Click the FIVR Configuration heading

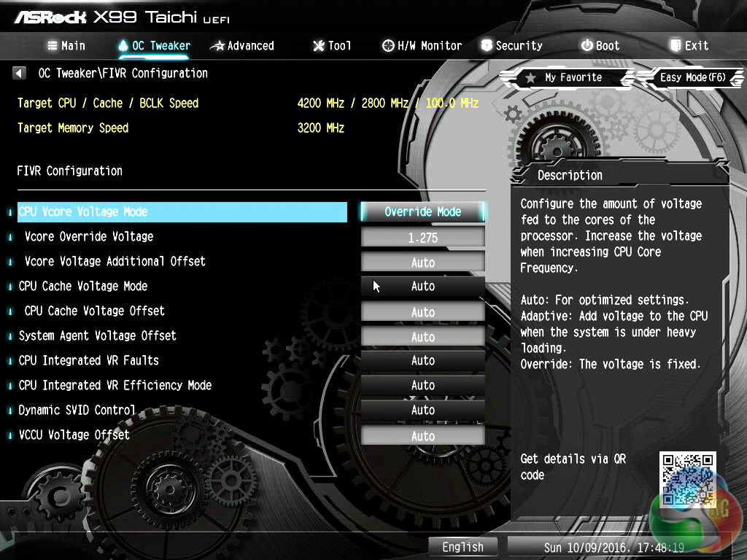pos(69,171)
